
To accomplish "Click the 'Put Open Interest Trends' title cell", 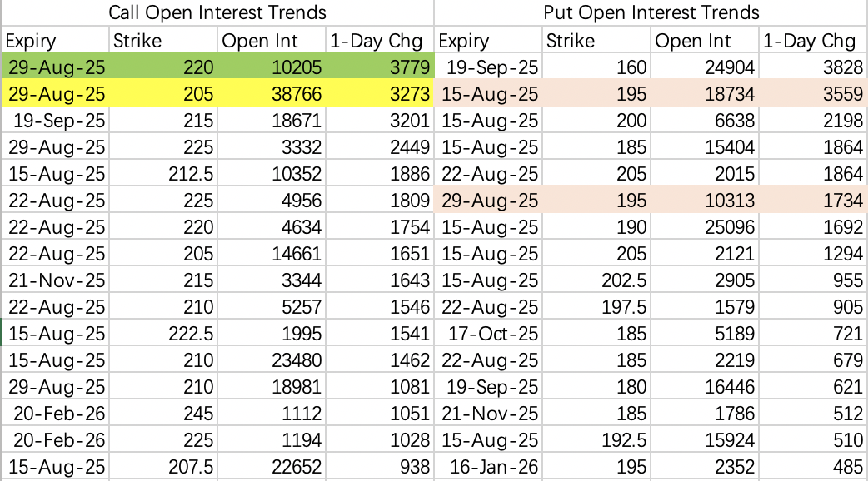I will (651, 13).
